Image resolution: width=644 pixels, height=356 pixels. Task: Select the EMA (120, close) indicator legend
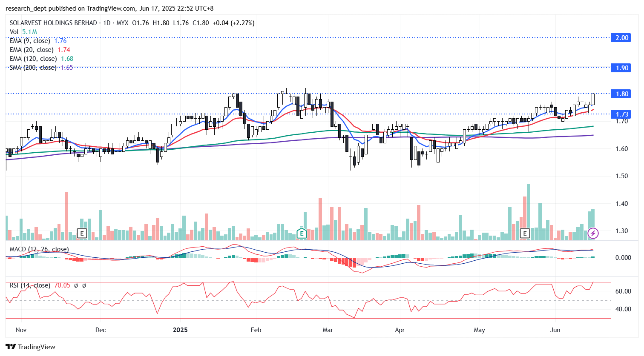pyautogui.click(x=42, y=59)
